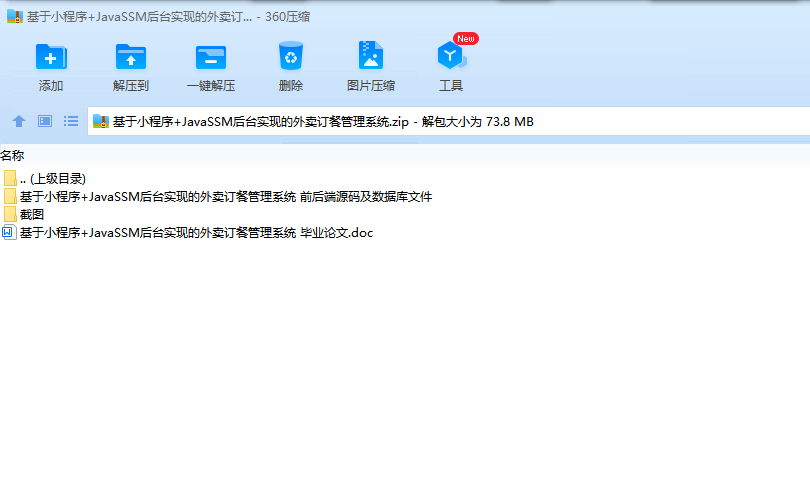This screenshot has height=485, width=810.
Task: Sort by the 名称 column header
Action: pos(12,155)
